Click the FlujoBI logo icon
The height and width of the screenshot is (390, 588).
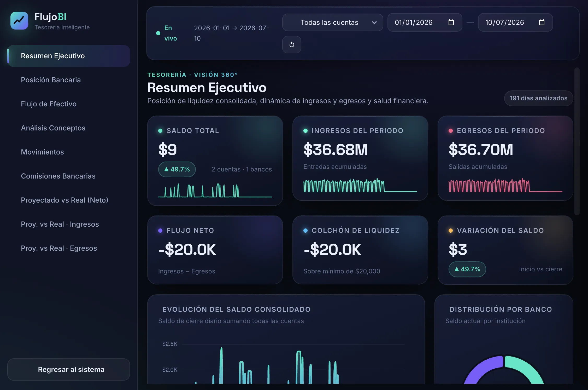[19, 21]
